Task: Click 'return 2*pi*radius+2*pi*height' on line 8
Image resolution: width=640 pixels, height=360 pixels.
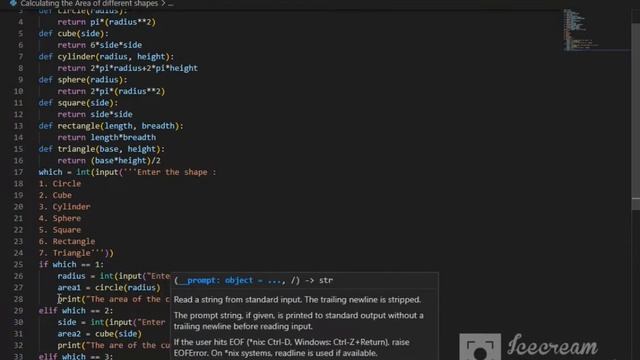Action: (x=127, y=68)
